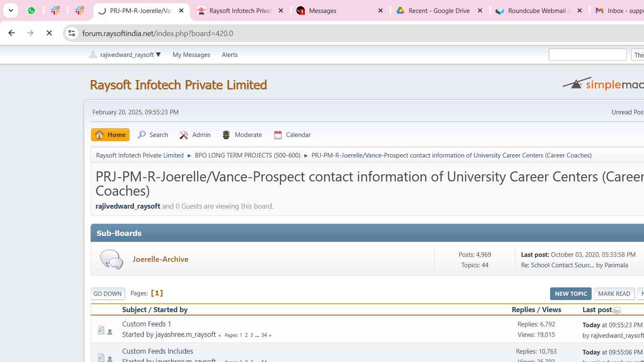
Task: Open rajivedward_raysoft last poster on Custom Feeds 1
Action: 617,335
